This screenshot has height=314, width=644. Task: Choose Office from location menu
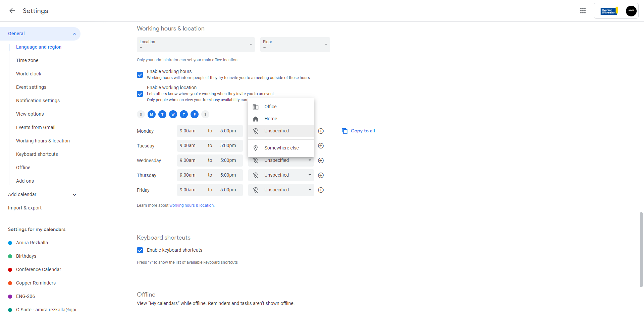[x=270, y=107]
